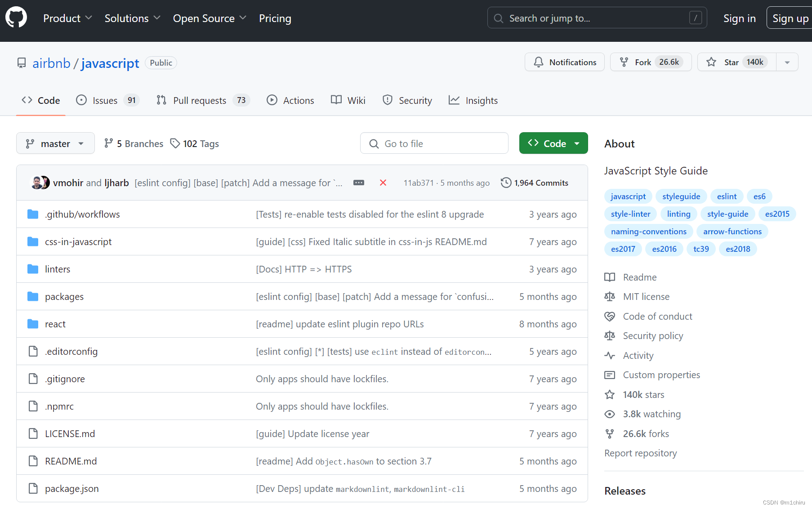The image size is (812, 509).
Task: Click package.json file icon
Action: point(33,488)
